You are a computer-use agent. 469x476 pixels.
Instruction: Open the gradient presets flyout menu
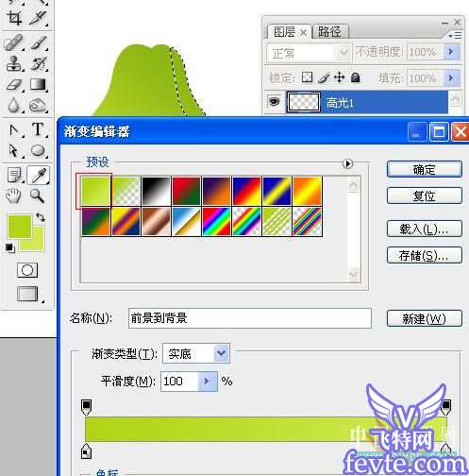click(x=347, y=163)
